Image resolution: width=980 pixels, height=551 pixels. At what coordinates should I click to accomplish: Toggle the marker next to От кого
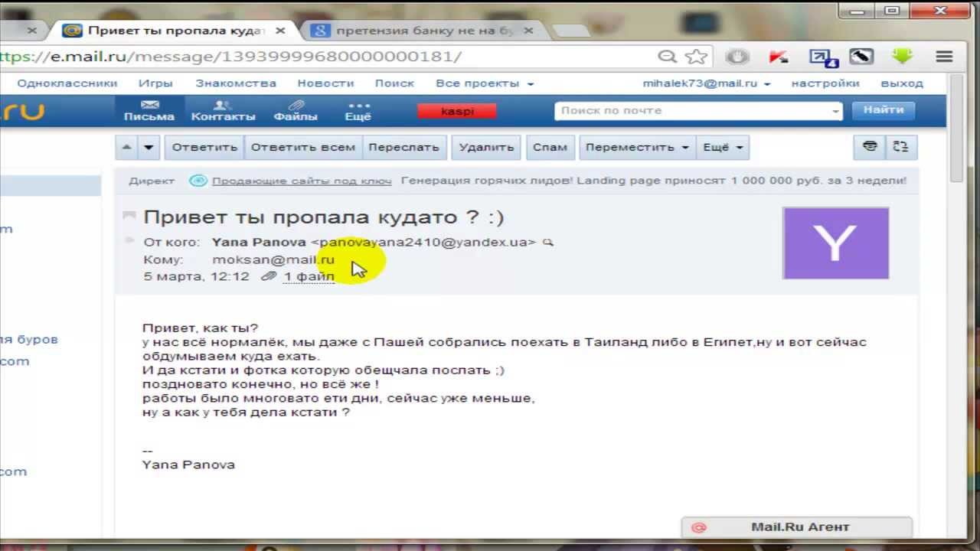(x=129, y=242)
